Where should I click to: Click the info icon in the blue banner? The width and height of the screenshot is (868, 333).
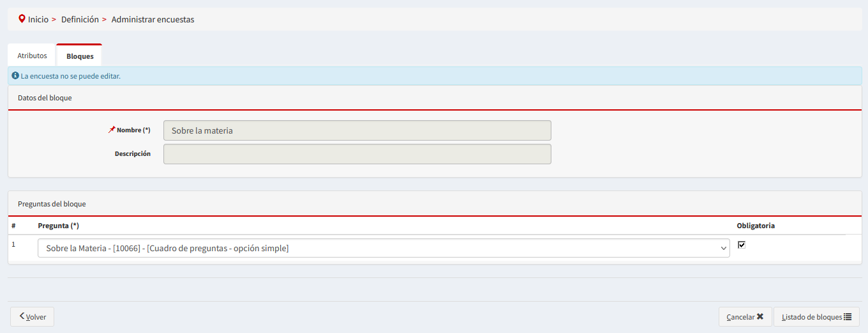[x=15, y=75]
